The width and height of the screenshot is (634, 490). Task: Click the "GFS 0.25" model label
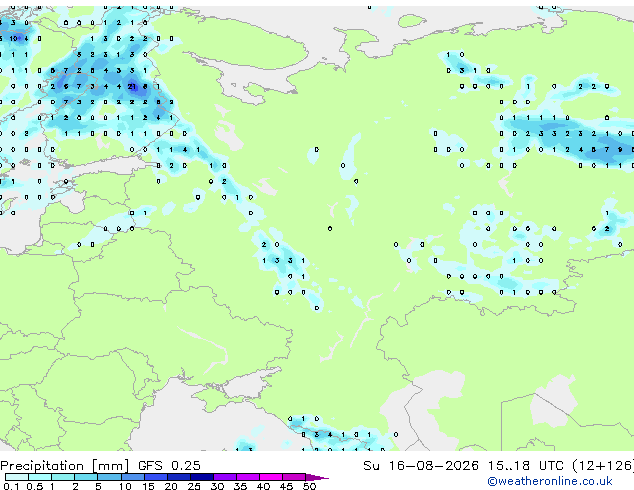169,465
